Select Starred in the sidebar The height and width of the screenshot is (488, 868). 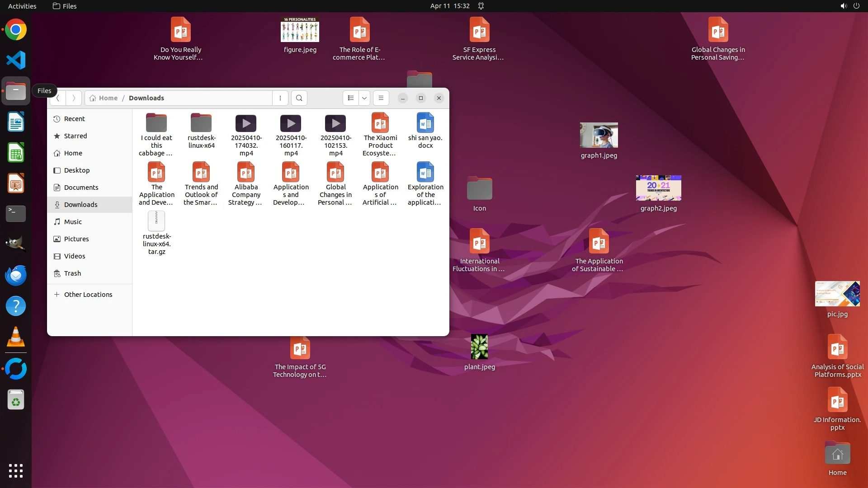(75, 136)
